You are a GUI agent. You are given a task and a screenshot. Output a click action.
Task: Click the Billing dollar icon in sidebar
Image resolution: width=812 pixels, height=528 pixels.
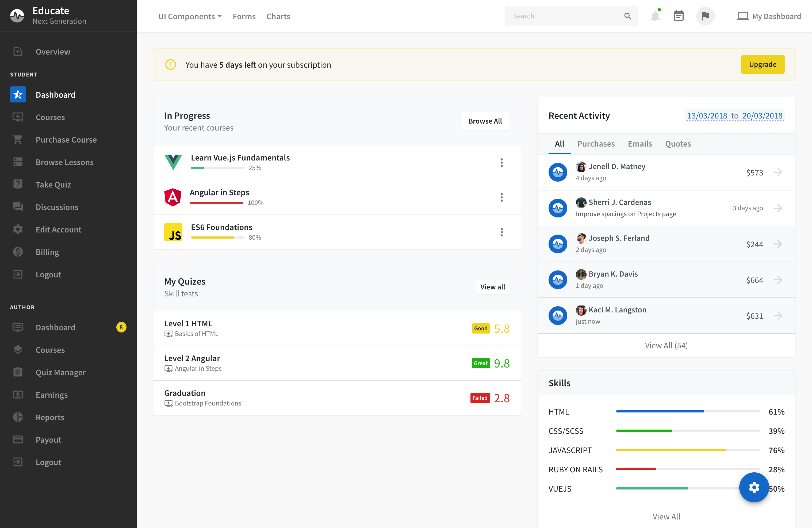point(18,252)
